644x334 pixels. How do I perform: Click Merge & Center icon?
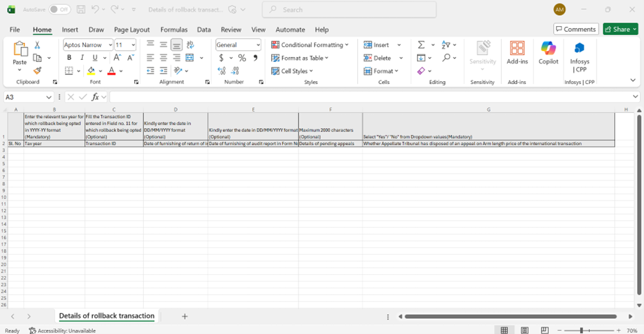point(190,58)
